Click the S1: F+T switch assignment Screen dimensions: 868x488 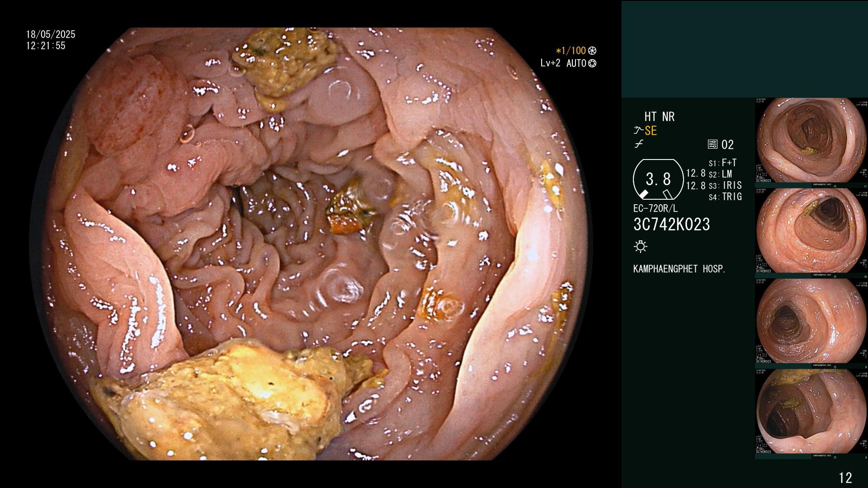point(723,163)
